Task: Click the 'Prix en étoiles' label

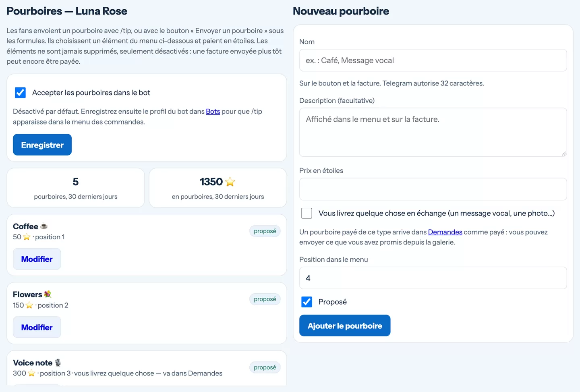Action: [x=321, y=170]
